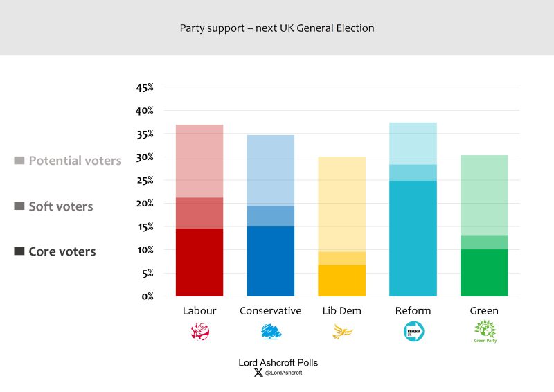Click Conservative's soft voters bar segment

271,216
